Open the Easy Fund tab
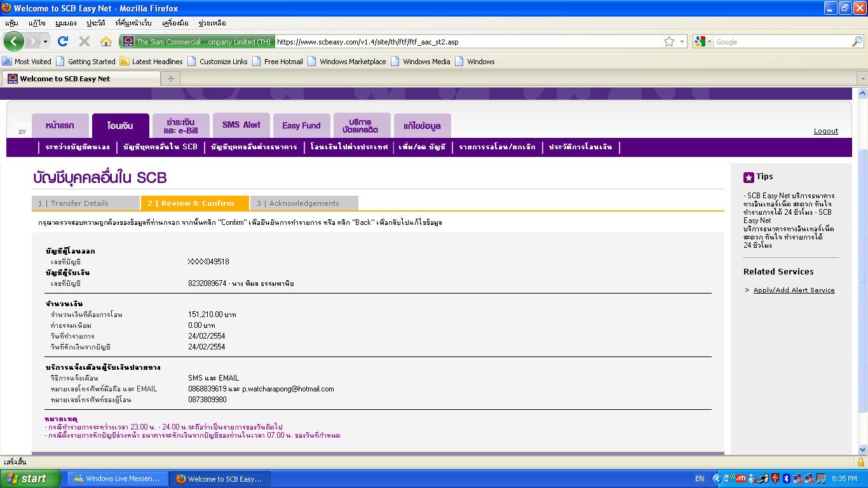868x488 pixels. pos(301,126)
